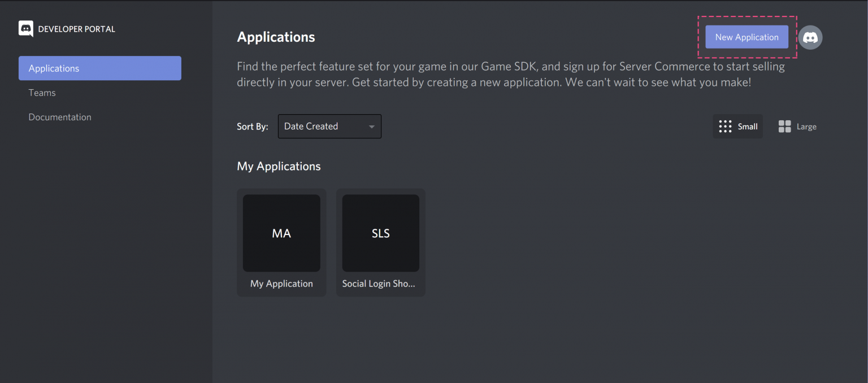Screen dimensions: 868x383
Task: Select the Small grid view icon
Action: tap(737, 126)
